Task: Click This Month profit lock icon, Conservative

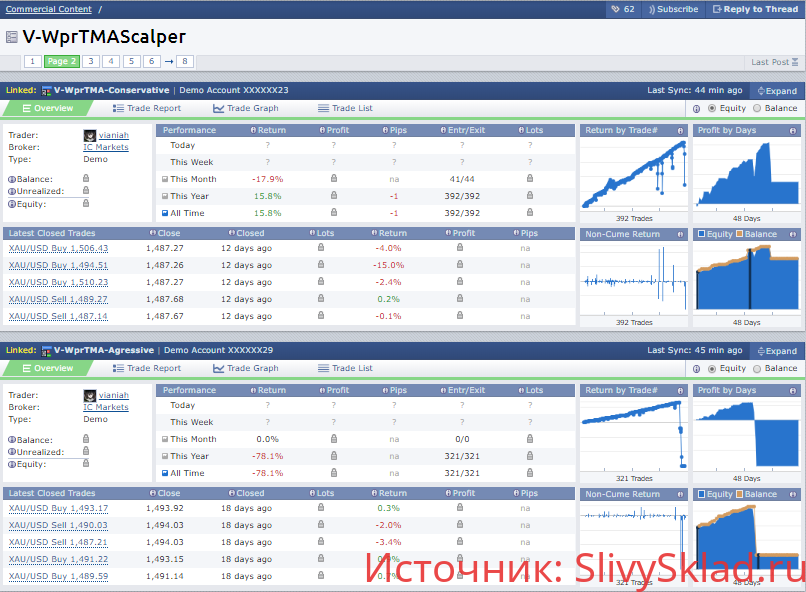Action: (x=334, y=178)
